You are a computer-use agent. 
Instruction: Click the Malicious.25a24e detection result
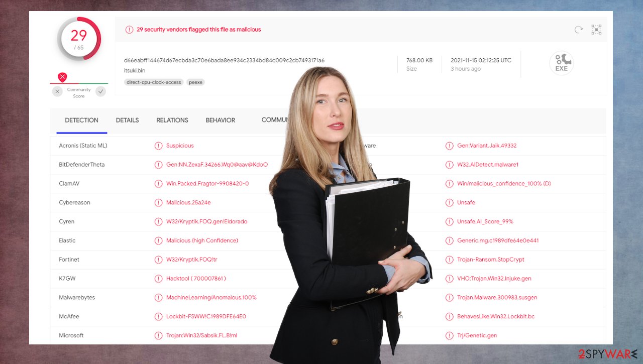(x=188, y=203)
